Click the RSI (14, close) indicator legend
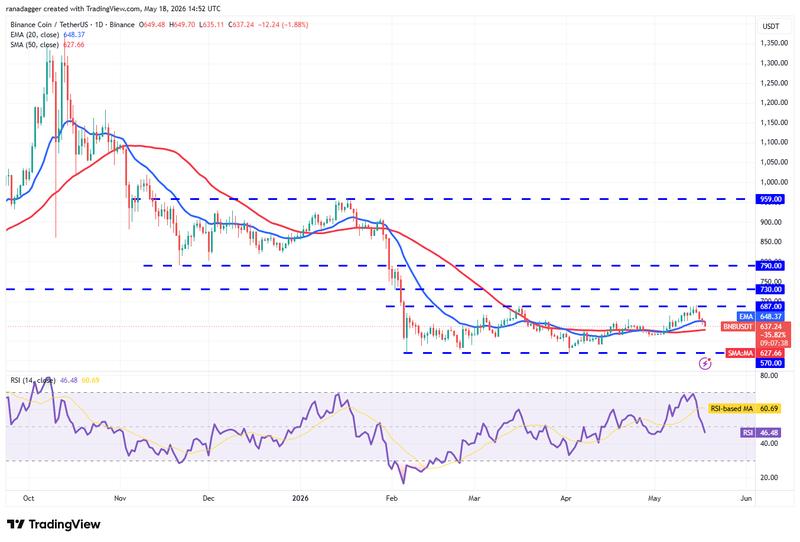Viewport: 800px width, 542px height. [55, 380]
